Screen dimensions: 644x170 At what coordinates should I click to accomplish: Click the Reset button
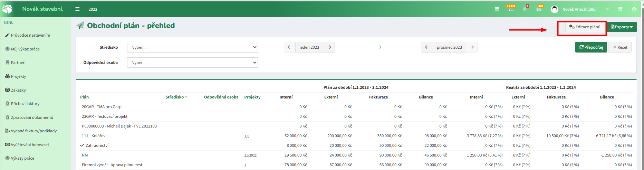coord(620,47)
